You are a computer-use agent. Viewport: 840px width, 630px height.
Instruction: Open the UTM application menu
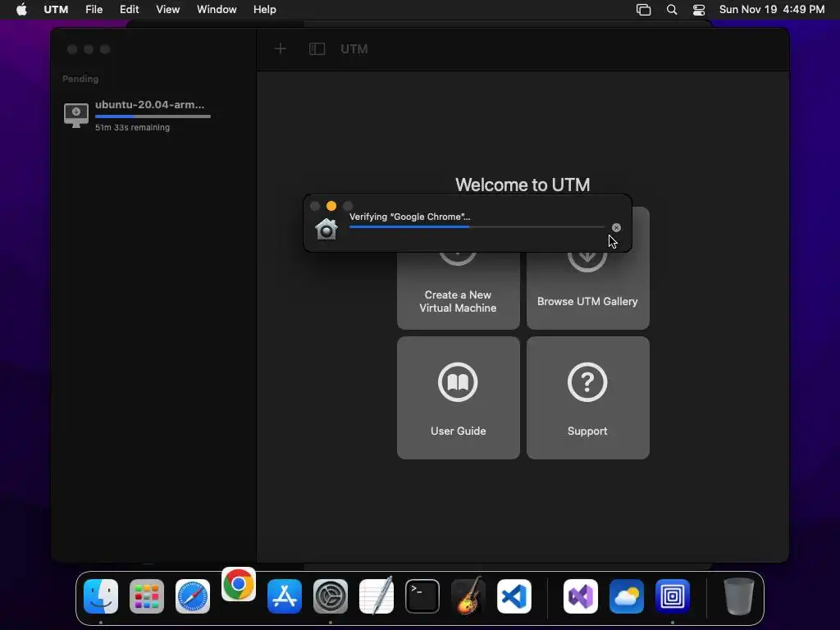(x=56, y=9)
